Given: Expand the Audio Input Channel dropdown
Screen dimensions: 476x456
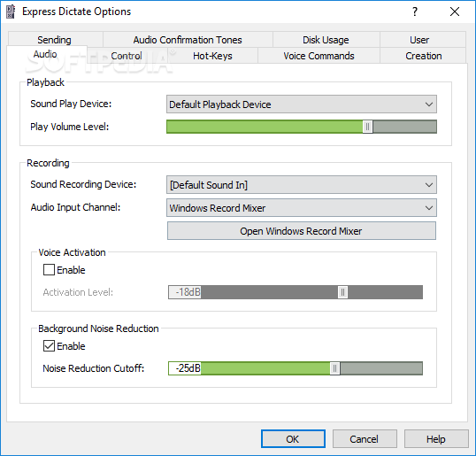Looking at the screenshot, I should click(302, 208).
